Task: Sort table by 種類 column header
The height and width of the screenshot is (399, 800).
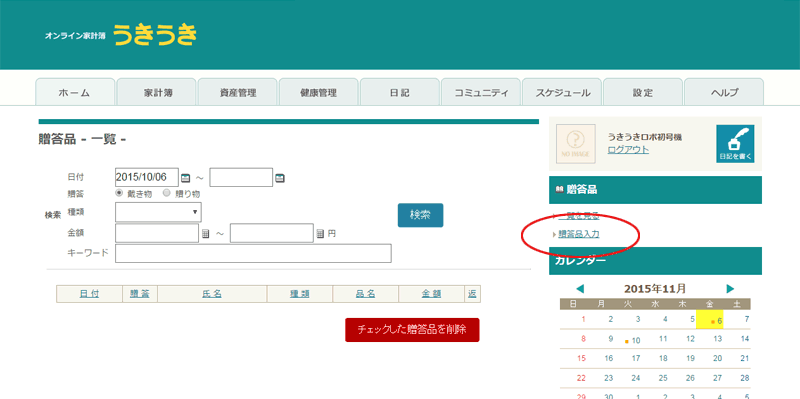Action: coord(299,294)
